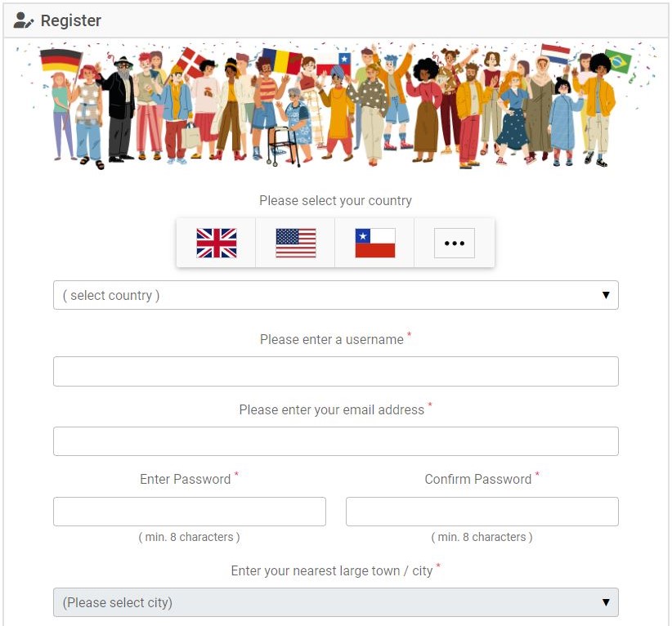Click the Register user icon
Image resolution: width=672 pixels, height=626 pixels.
pyautogui.click(x=23, y=20)
